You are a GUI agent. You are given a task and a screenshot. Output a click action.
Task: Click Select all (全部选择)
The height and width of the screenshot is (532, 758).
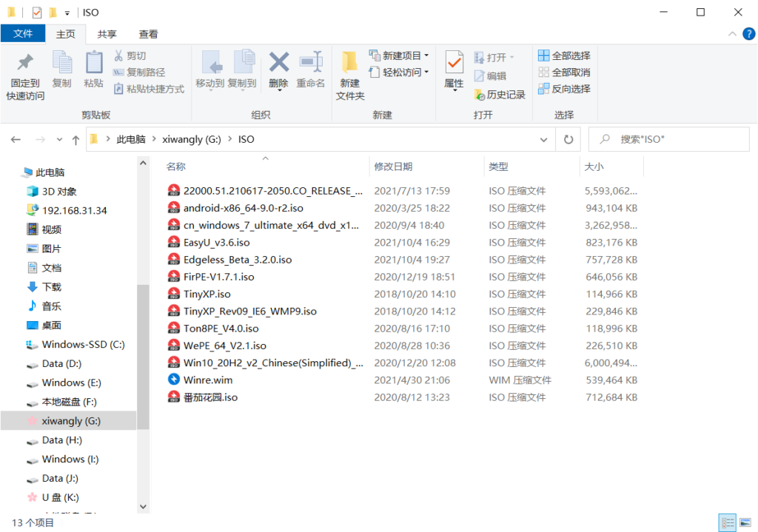[564, 55]
